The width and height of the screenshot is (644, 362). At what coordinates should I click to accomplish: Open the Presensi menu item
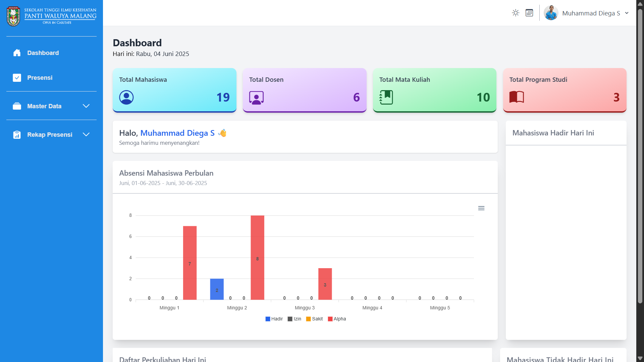(40, 78)
